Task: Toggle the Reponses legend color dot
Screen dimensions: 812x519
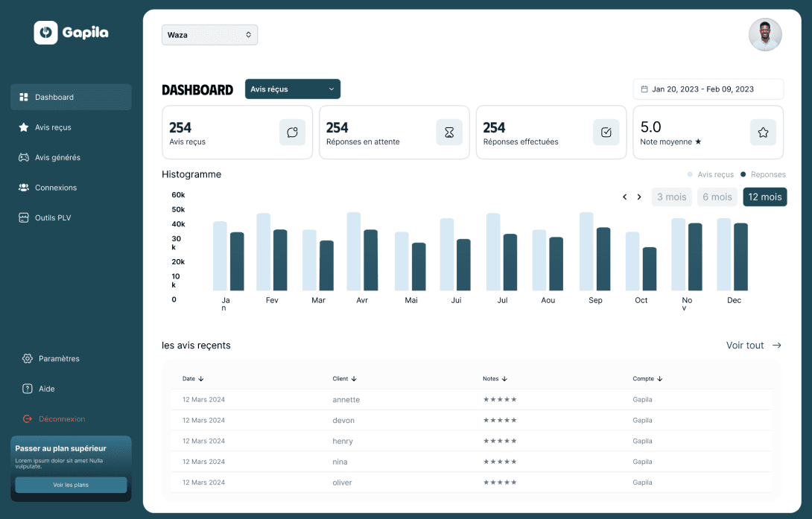Action: point(743,174)
